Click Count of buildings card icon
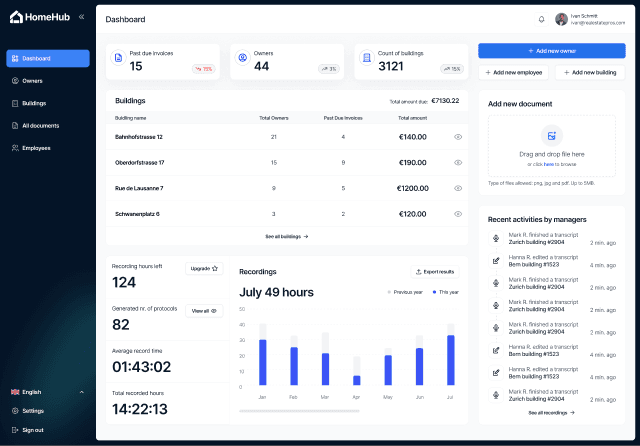 367,58
